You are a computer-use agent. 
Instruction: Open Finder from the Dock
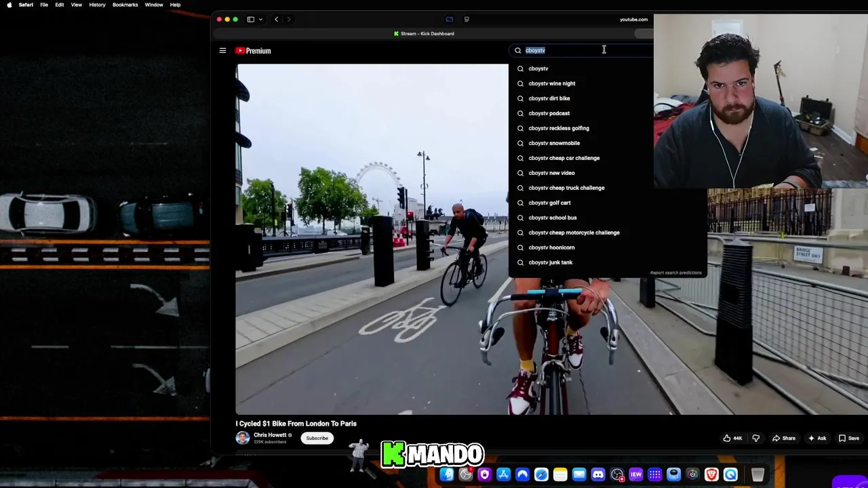tap(447, 475)
